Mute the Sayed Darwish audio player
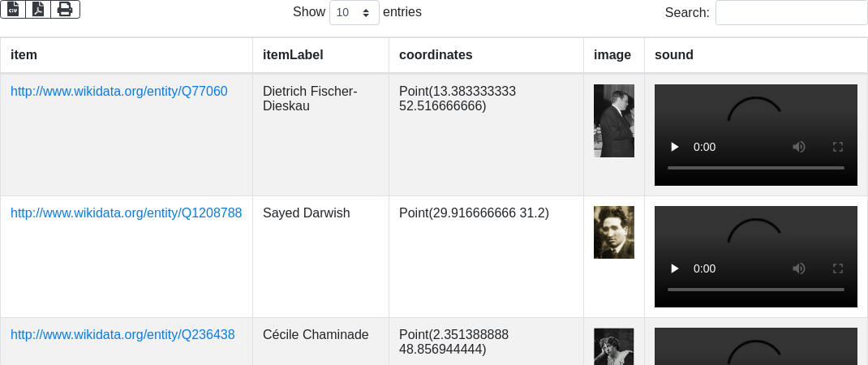 tap(799, 268)
